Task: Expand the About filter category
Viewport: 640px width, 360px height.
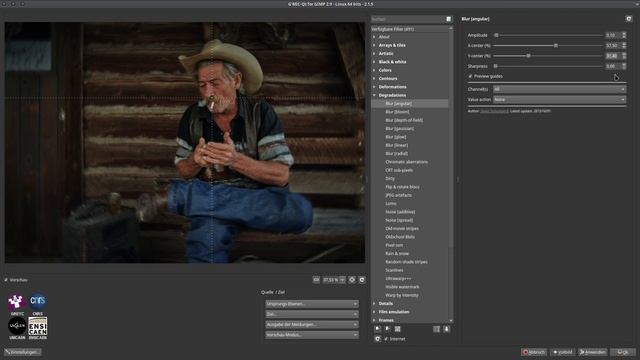Action: [374, 37]
